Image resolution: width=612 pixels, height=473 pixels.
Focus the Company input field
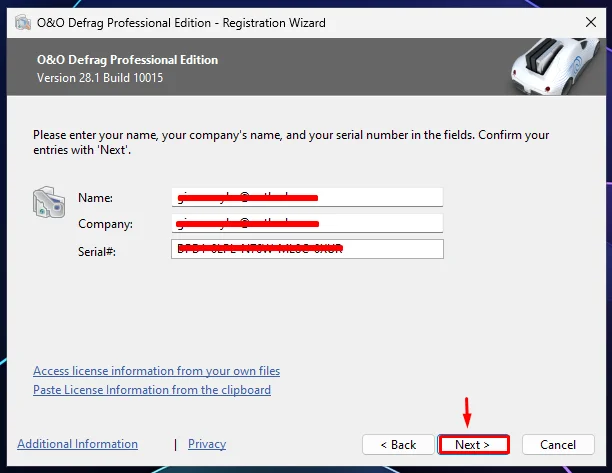[x=307, y=223]
